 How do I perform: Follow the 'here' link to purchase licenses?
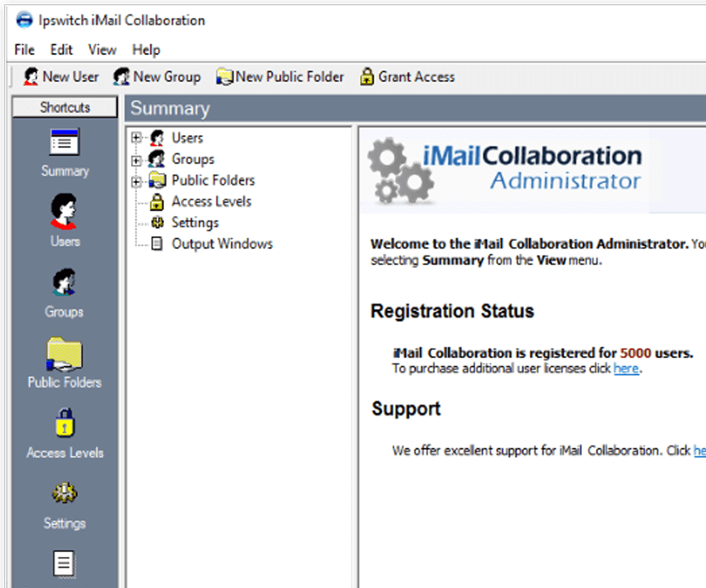point(626,369)
